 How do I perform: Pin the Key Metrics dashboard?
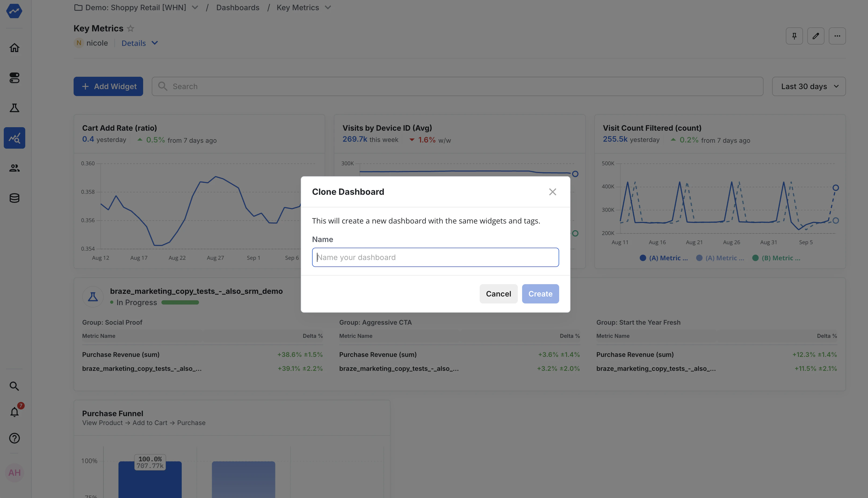pos(794,36)
